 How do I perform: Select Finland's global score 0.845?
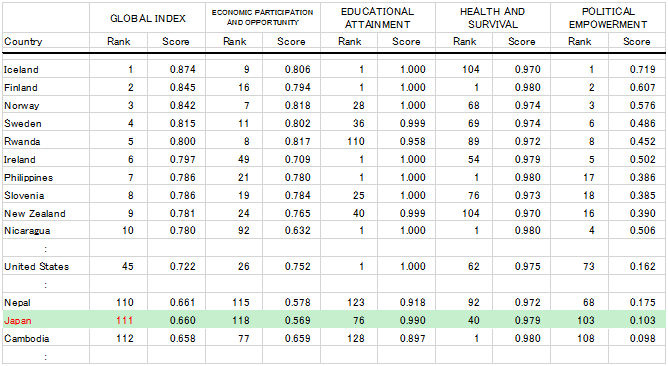[182, 87]
